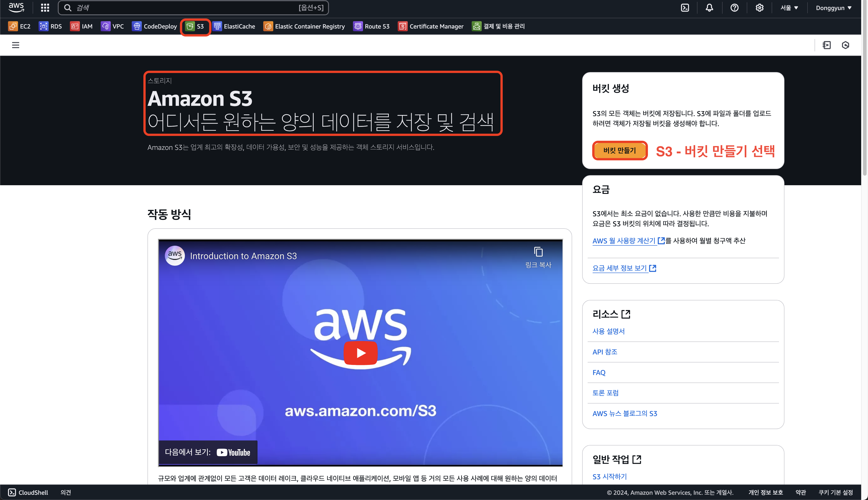This screenshot has width=868, height=500.
Task: Open CodeDeploy favorite shortcut
Action: tap(154, 26)
